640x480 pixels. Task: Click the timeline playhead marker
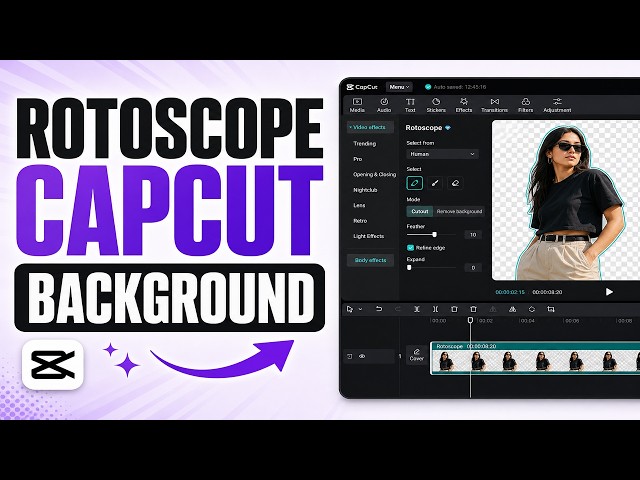coord(470,320)
